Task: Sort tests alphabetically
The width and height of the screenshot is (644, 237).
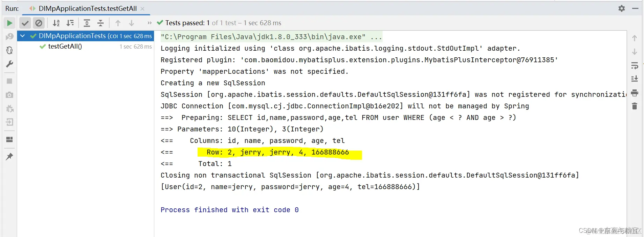Action: (x=56, y=23)
